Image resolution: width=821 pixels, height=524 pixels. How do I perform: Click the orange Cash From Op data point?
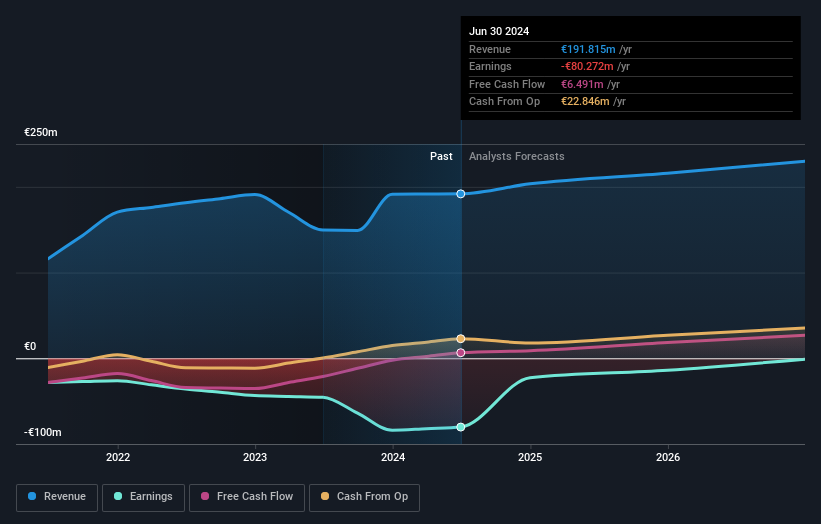point(461,339)
